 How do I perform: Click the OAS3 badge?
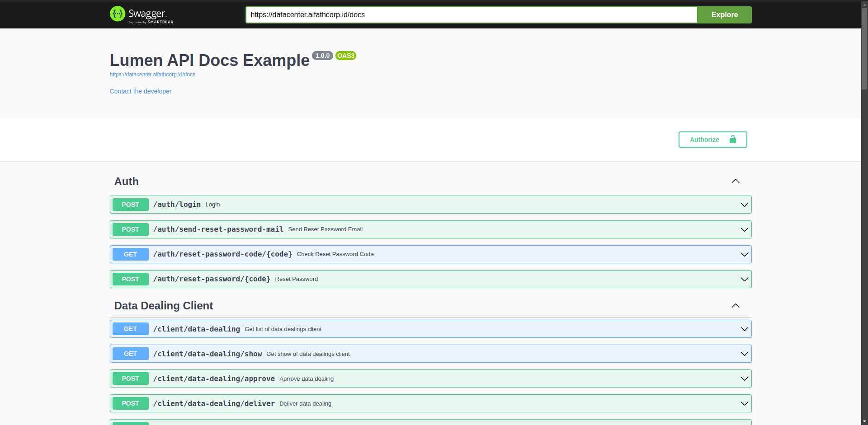click(346, 56)
